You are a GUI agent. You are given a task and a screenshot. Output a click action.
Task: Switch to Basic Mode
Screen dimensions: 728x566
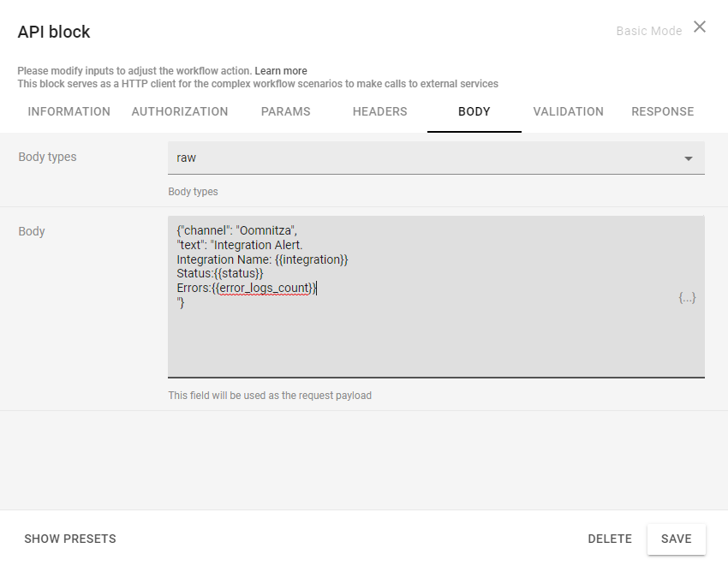648,31
